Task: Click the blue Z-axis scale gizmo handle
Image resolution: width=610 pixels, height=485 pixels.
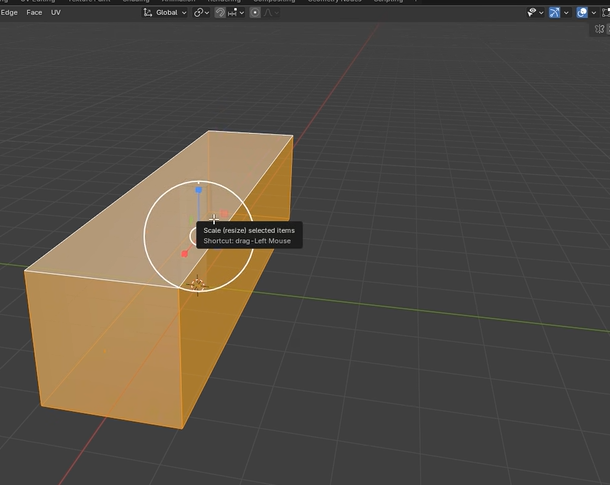Action: point(199,189)
